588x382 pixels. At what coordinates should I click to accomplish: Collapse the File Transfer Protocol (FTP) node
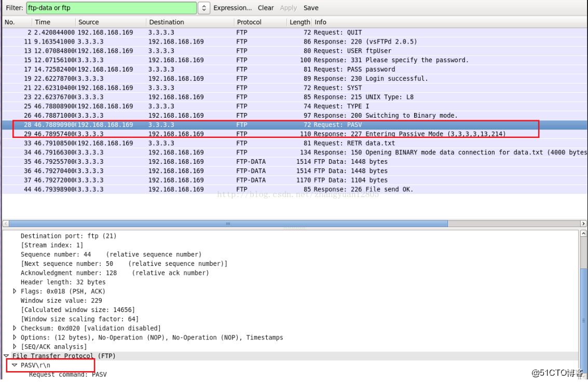tap(6, 356)
